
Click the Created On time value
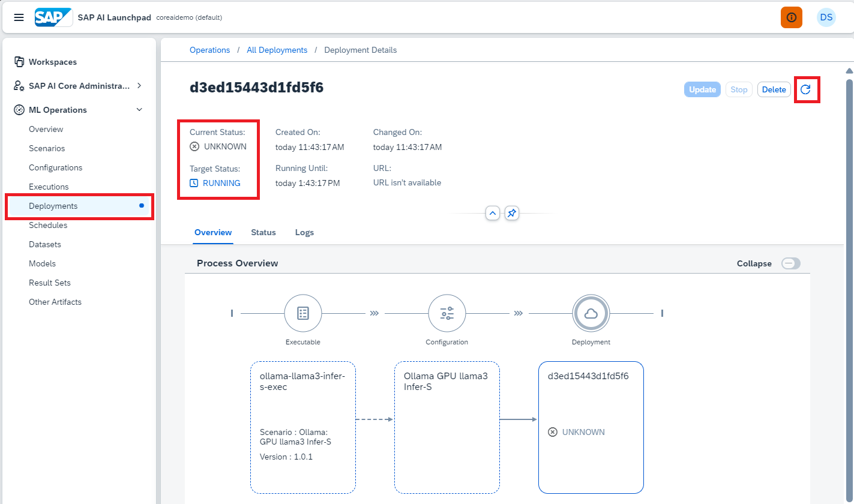(x=310, y=147)
